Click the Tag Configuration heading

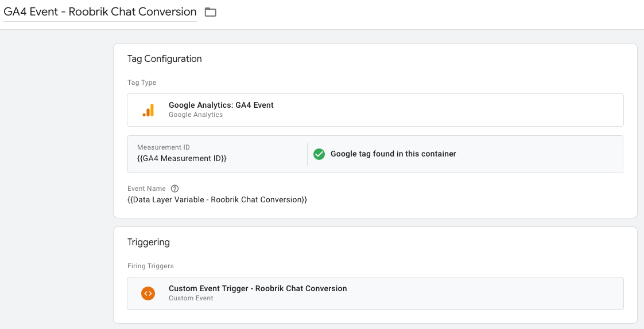[165, 58]
